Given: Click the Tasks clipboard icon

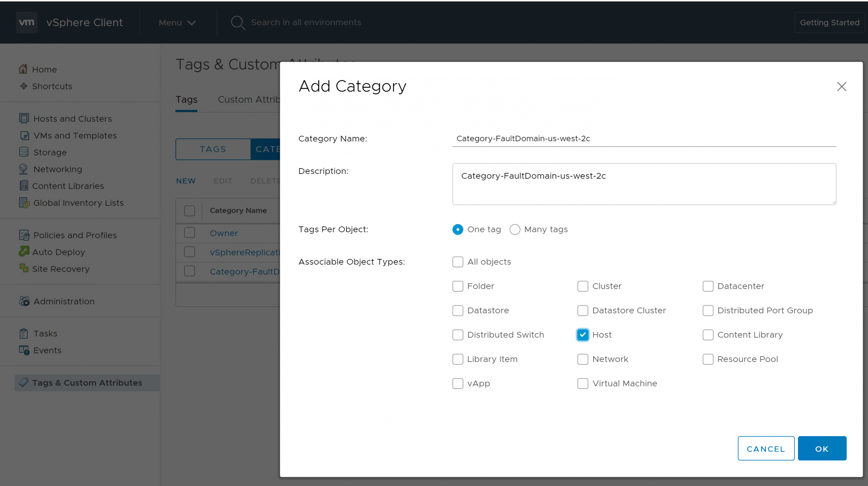Looking at the screenshot, I should 23,333.
